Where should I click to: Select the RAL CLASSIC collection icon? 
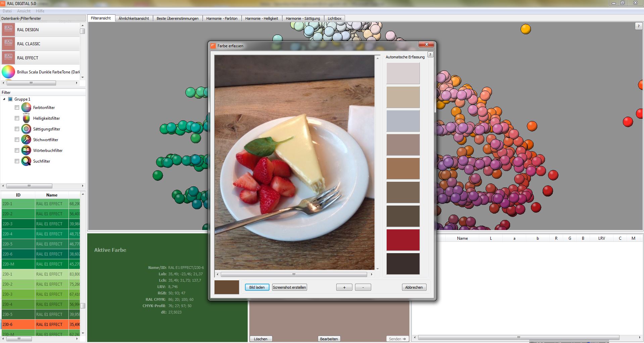8,44
